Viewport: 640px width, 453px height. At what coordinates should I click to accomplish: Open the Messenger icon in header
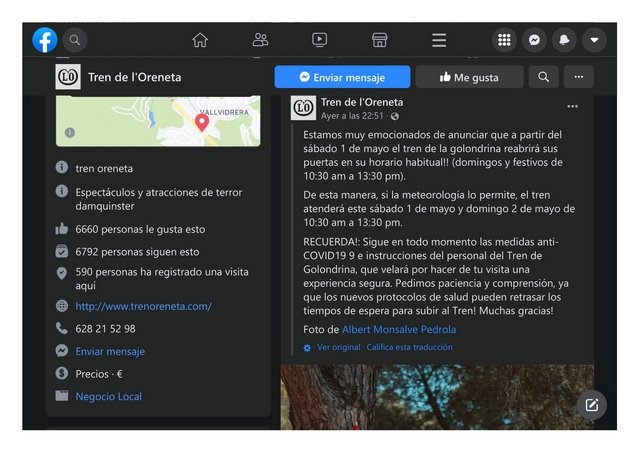tap(535, 40)
